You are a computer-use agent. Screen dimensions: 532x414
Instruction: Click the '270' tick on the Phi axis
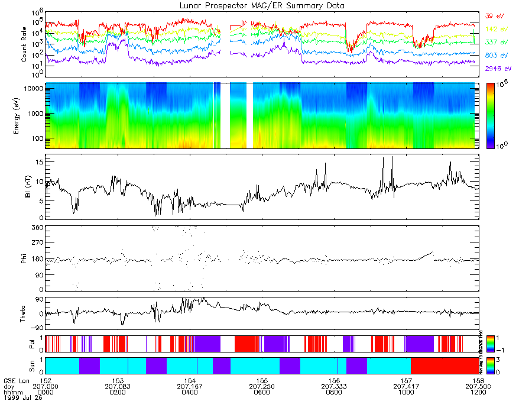pyautogui.click(x=38, y=242)
